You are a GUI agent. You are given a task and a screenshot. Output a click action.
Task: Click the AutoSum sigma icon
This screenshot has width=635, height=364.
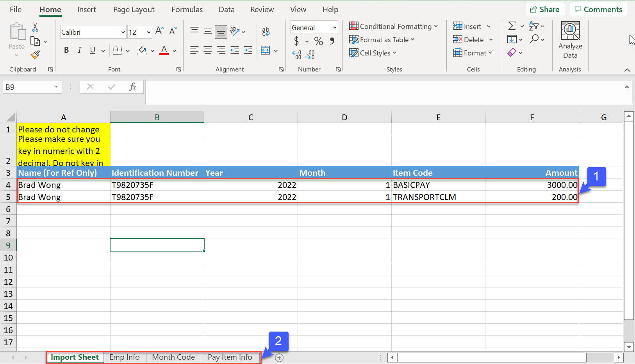click(x=512, y=26)
